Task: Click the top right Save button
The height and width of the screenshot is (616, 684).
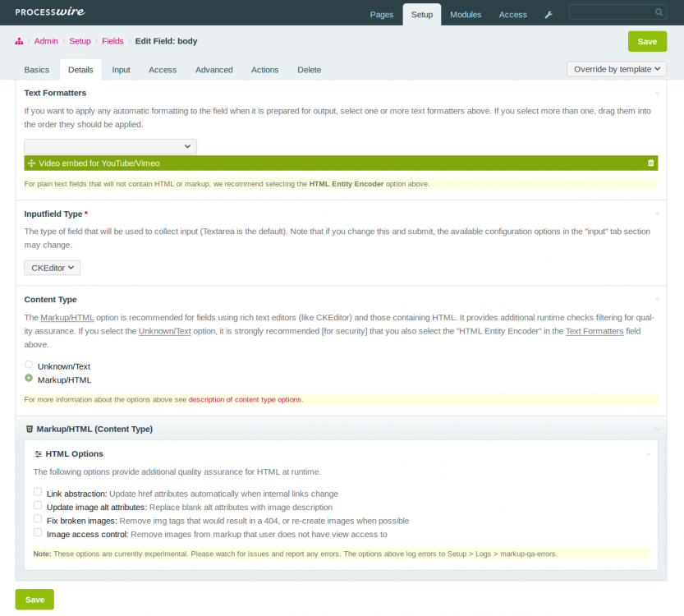Action: click(x=647, y=42)
